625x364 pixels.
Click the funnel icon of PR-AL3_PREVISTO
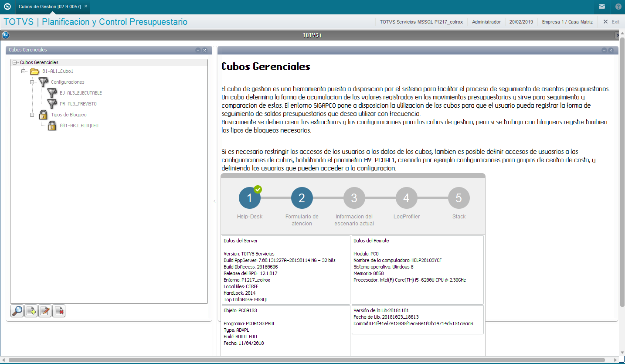pos(52,104)
